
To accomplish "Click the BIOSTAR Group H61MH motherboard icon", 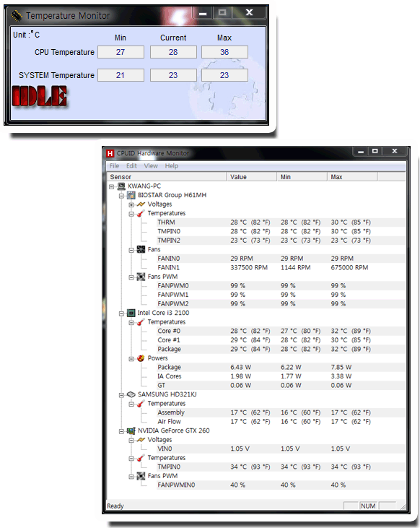I will [x=131, y=195].
